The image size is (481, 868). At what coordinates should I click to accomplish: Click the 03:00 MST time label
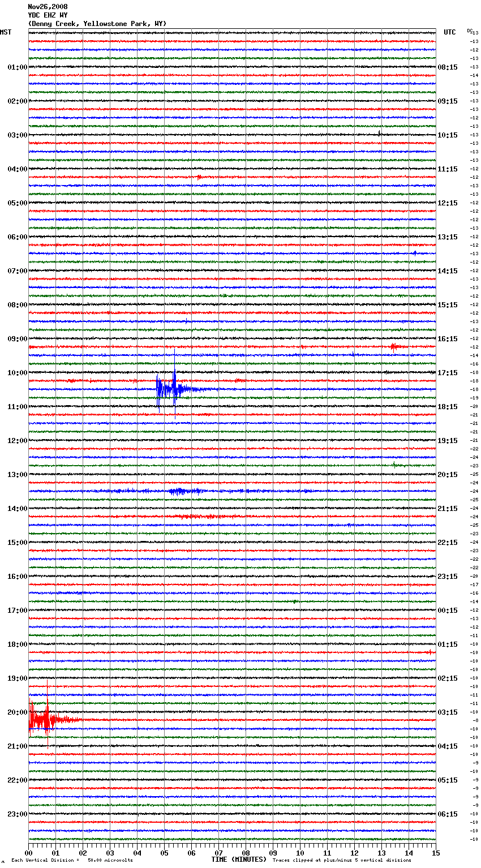[x=17, y=135]
